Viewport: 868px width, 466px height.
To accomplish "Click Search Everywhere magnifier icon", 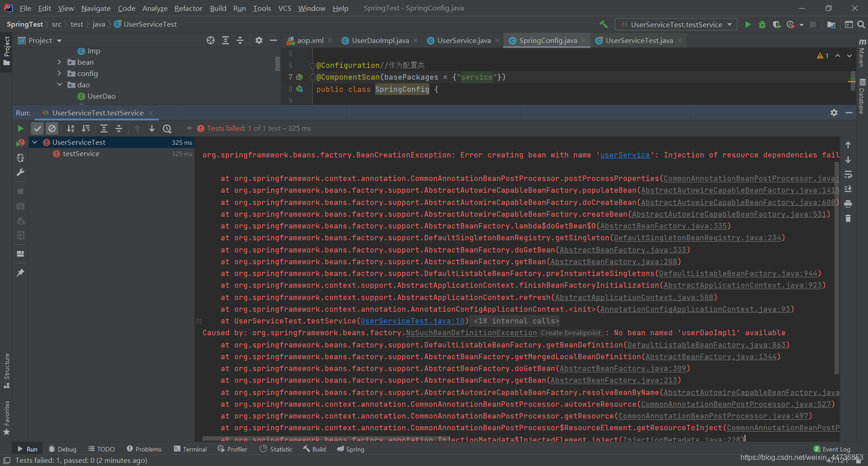I will [861, 24].
